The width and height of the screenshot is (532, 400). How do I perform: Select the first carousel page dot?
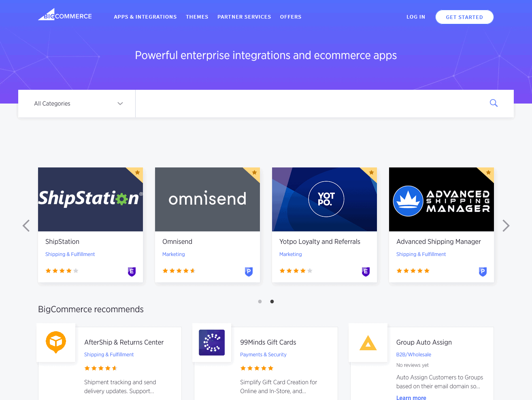coord(260,301)
